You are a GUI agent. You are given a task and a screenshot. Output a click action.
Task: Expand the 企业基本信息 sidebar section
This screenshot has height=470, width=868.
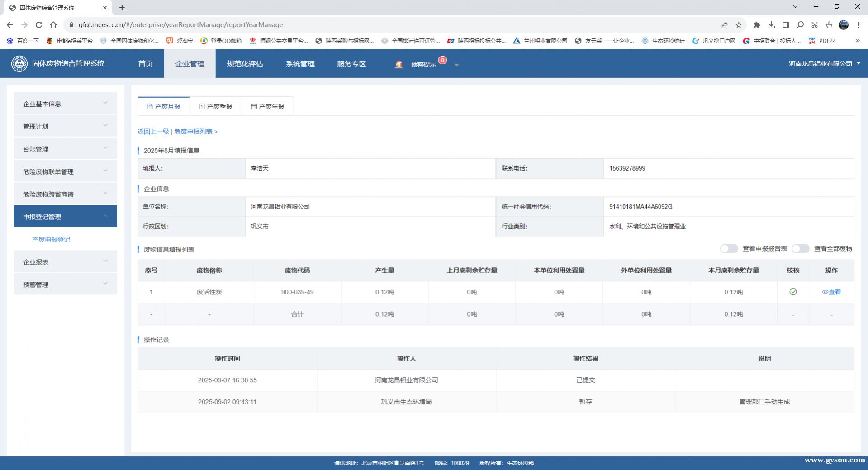[x=65, y=104]
